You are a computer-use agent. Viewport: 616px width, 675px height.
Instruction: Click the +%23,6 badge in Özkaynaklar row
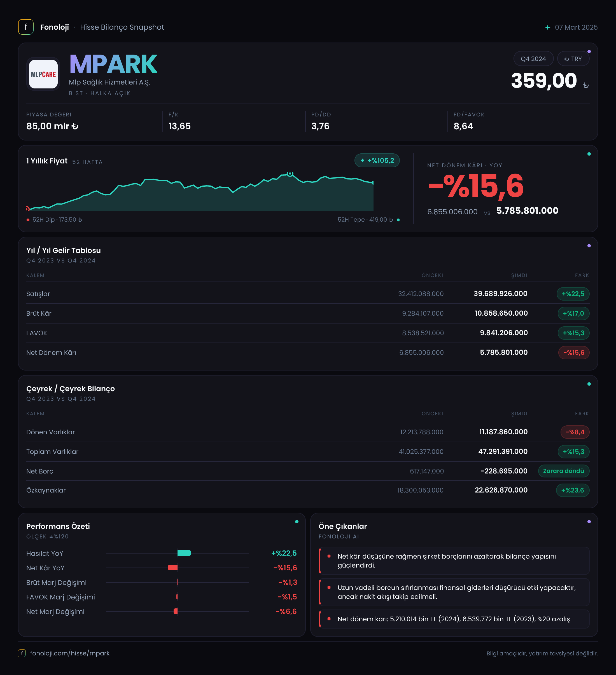(573, 491)
